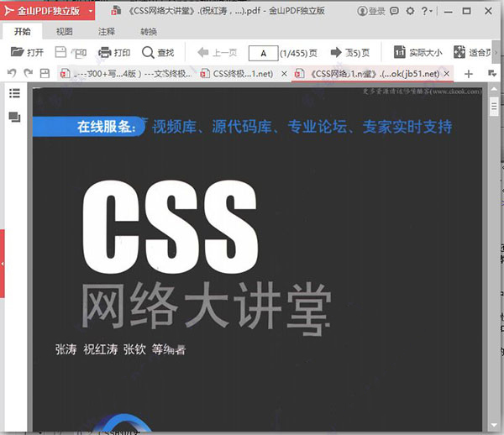Go to next page with right arrow

pos(336,52)
